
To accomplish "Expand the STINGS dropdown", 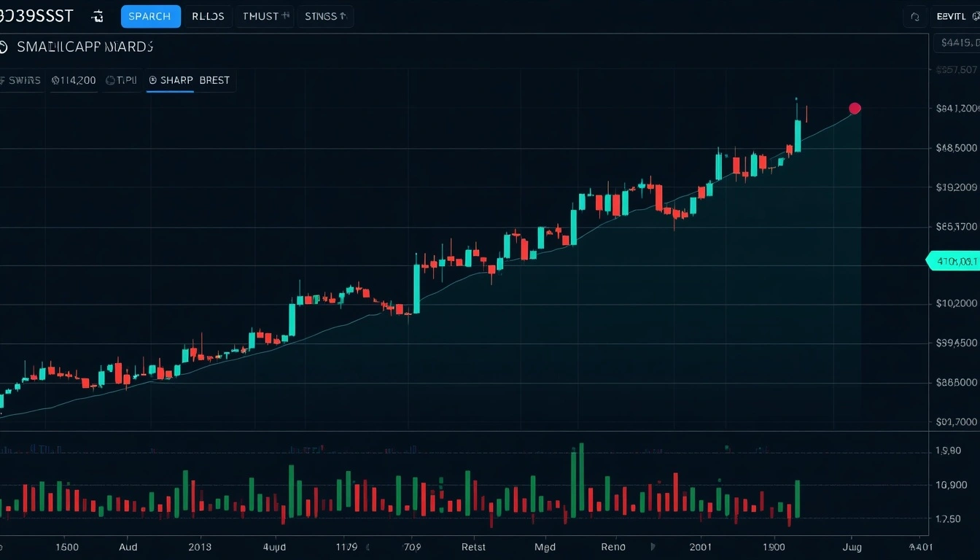I will click(x=325, y=16).
